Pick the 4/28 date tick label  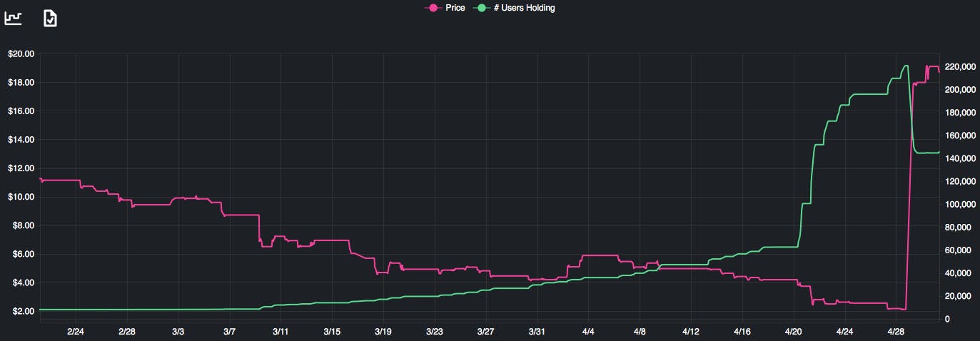click(x=896, y=332)
